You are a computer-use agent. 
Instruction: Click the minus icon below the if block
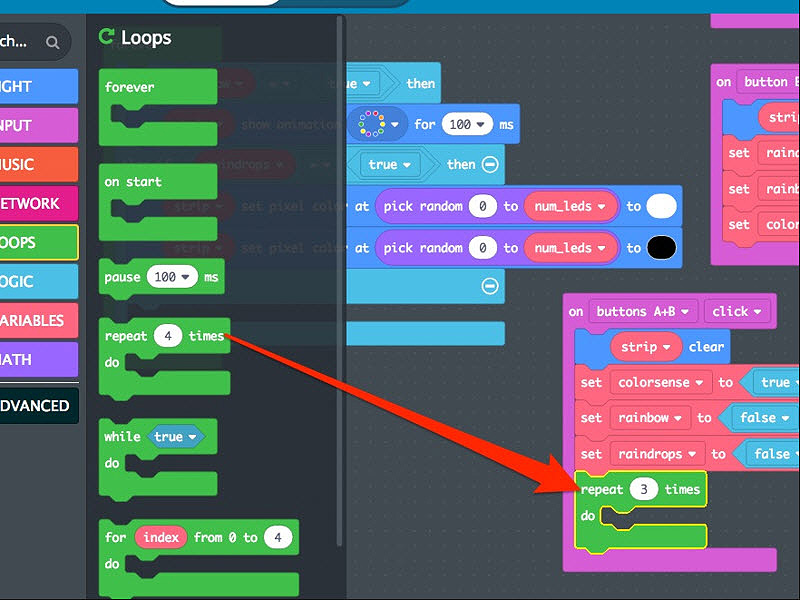click(489, 286)
